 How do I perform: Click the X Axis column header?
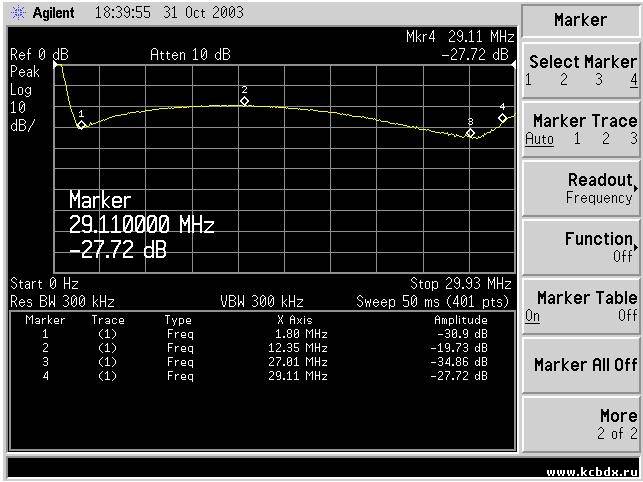pos(295,320)
